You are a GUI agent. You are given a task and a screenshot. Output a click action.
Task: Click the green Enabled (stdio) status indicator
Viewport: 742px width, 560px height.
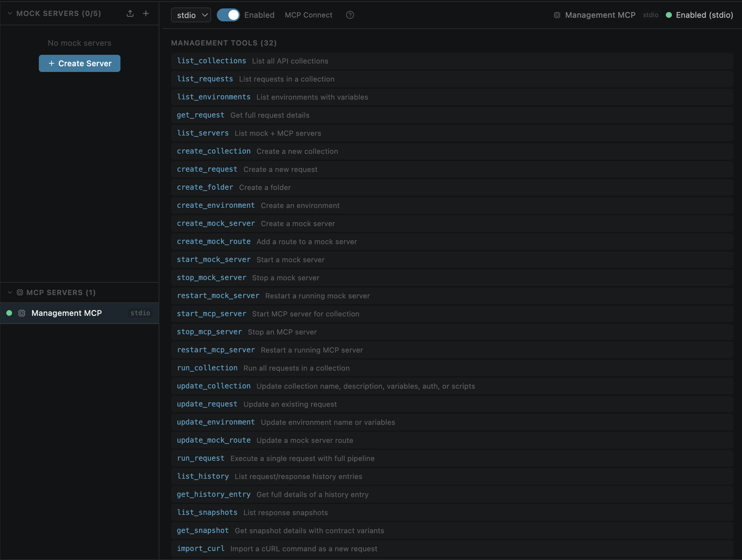669,15
